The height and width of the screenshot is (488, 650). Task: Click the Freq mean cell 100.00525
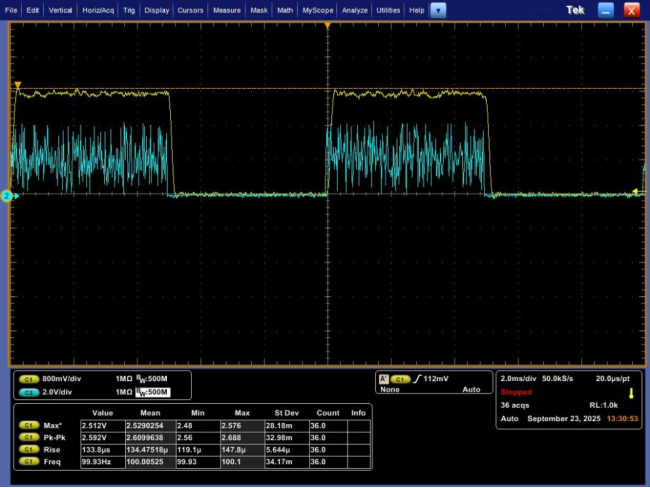point(150,462)
